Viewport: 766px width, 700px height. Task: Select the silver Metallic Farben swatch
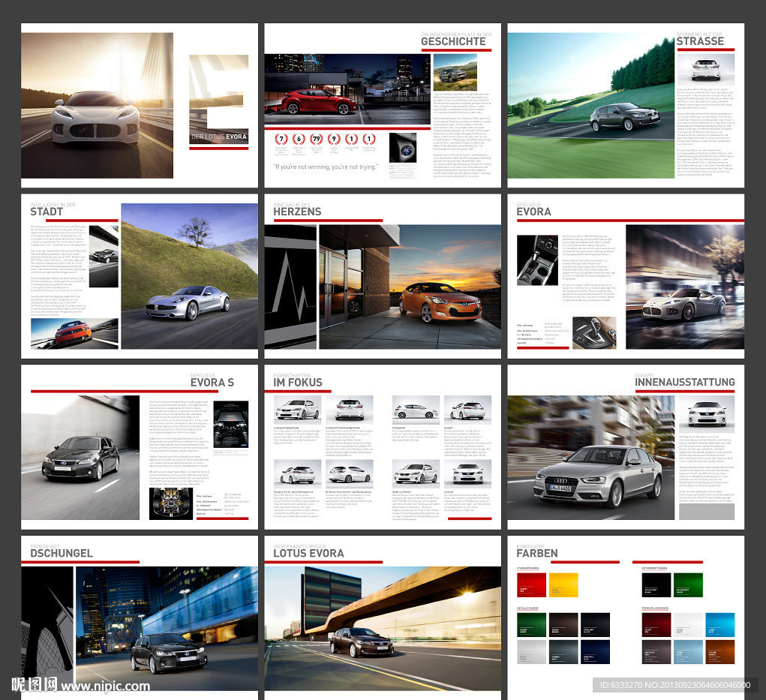pyautogui.click(x=531, y=652)
